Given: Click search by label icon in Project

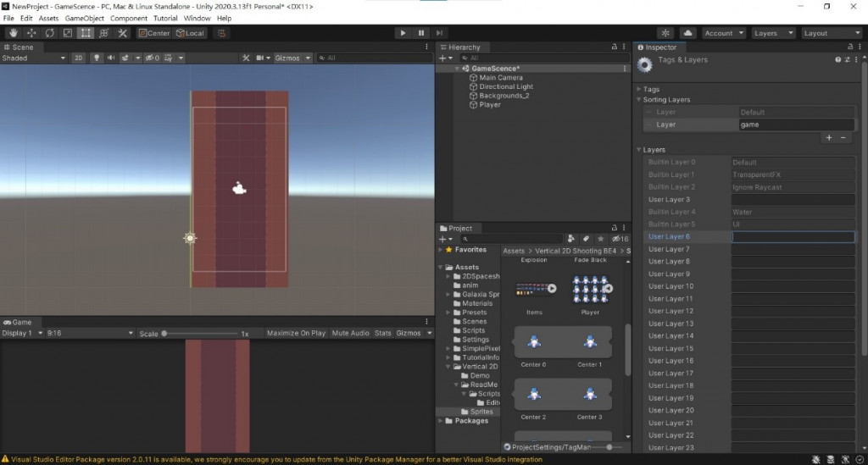Looking at the screenshot, I should click(586, 239).
